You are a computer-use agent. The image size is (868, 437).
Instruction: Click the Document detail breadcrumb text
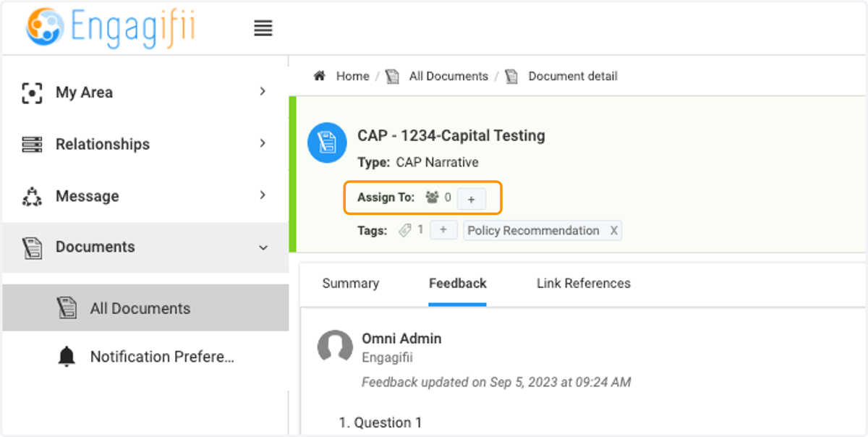(573, 76)
